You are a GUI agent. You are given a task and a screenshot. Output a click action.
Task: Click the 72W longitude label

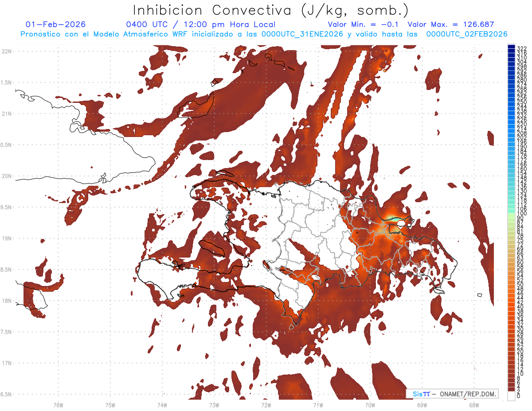coord(266,405)
